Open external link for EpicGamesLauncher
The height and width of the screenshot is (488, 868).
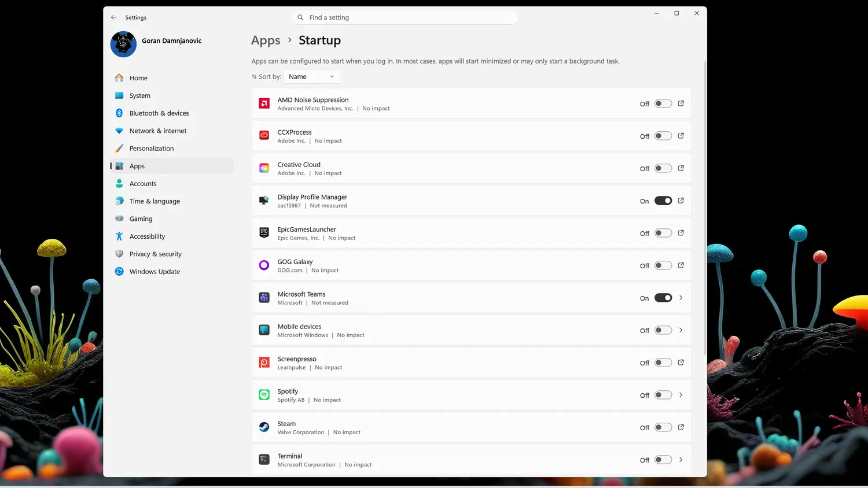point(681,233)
